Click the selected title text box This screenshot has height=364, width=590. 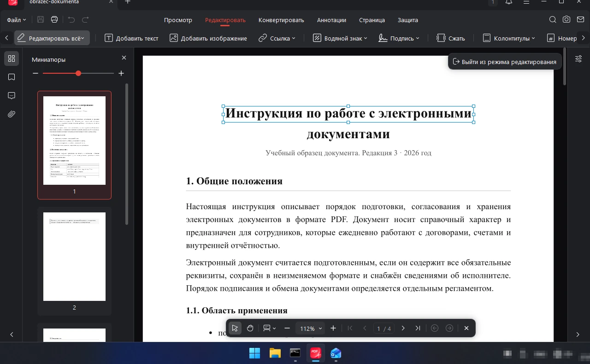click(348, 114)
